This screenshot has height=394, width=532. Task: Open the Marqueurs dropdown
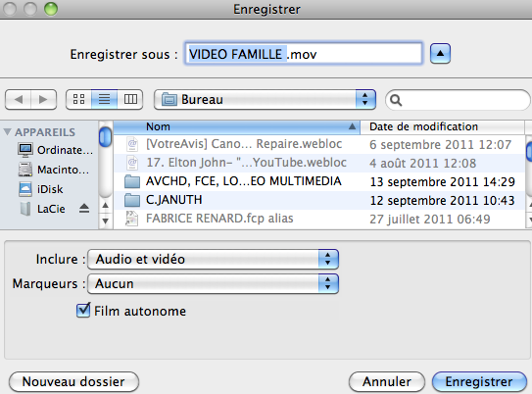click(213, 283)
